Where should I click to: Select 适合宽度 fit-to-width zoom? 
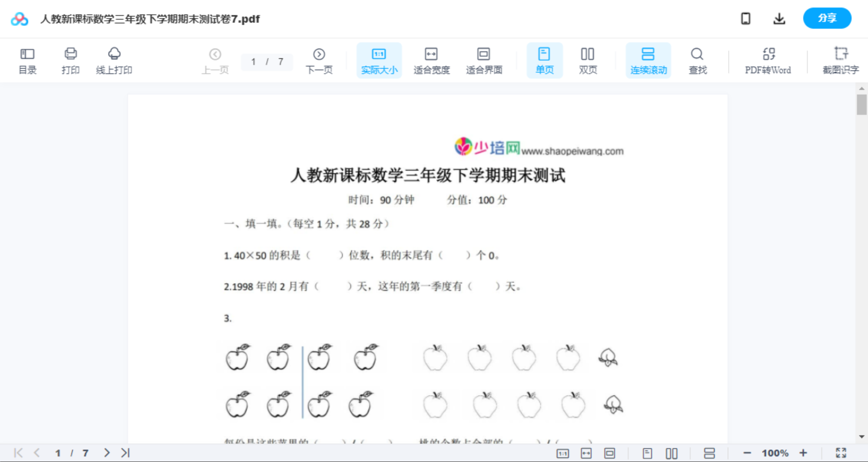(x=431, y=60)
